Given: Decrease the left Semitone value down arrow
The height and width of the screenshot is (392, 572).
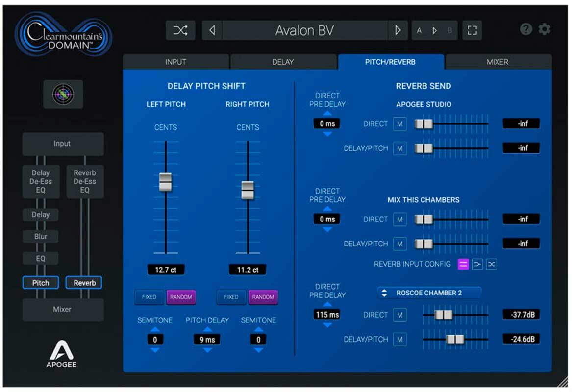Looking at the screenshot, I should point(155,350).
